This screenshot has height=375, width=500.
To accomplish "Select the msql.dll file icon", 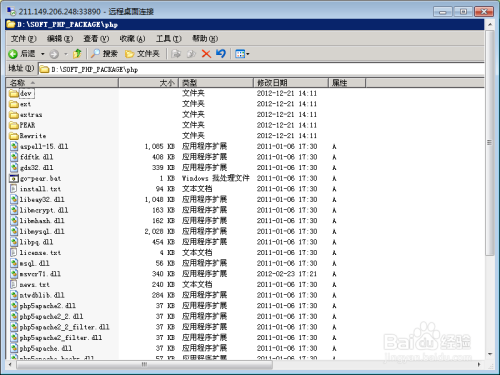I will [x=14, y=263].
